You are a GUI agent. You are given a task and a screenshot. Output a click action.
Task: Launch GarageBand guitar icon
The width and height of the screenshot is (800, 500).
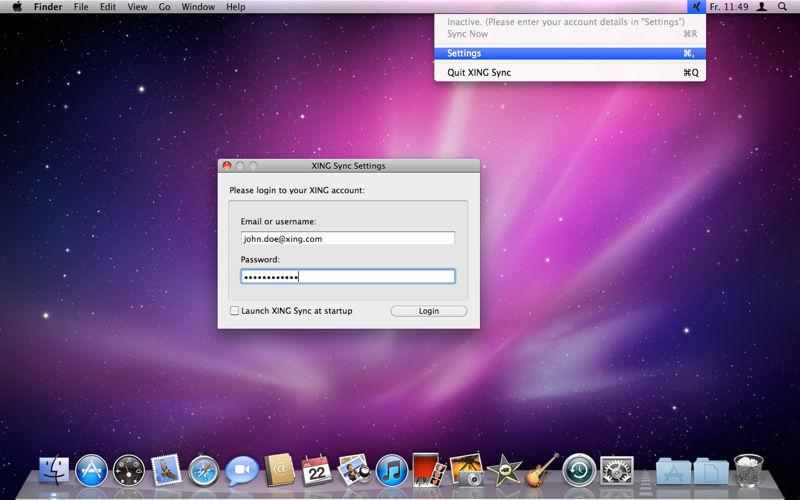click(x=541, y=470)
